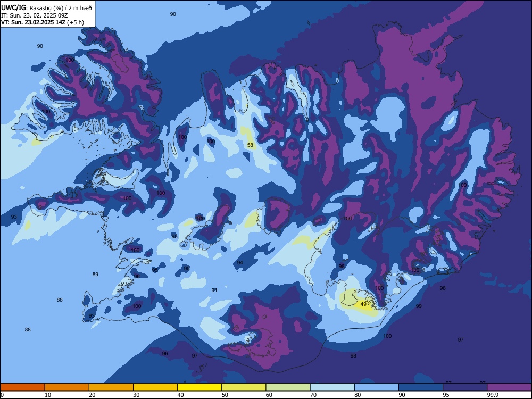Select the orange 10–20 legend color block
532x399 pixels.
tap(67, 387)
